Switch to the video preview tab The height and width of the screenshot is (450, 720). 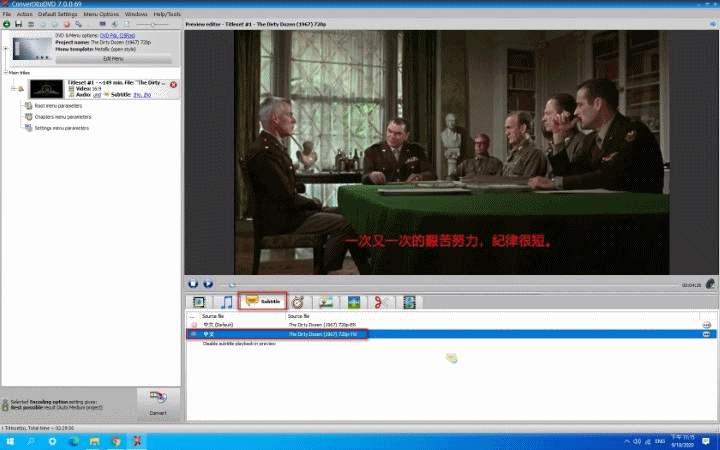[199, 302]
